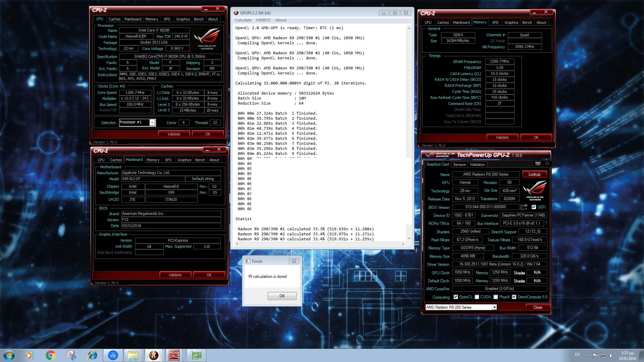The height and width of the screenshot is (362, 644).
Task: Minimize the GPUPI window
Action: [x=384, y=13]
